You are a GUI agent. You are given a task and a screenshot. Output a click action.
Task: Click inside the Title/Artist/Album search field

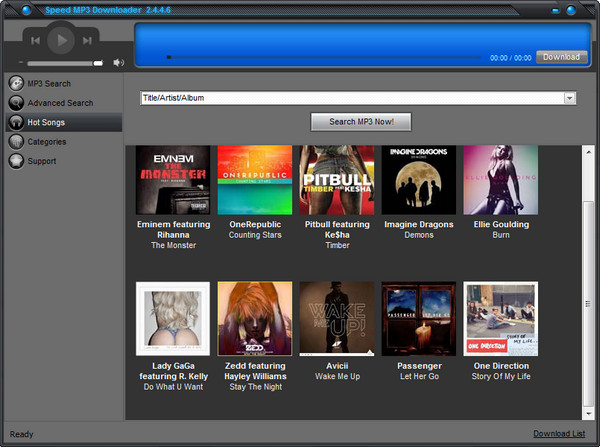tap(350, 98)
